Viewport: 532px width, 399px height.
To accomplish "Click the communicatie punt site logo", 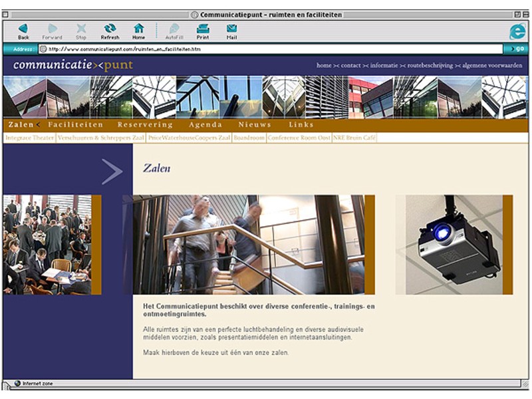I will (x=73, y=65).
